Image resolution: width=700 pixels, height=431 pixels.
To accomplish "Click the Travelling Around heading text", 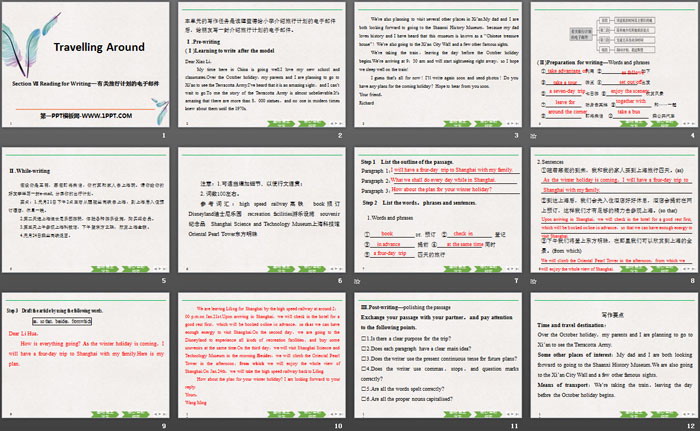I will pos(98,45).
